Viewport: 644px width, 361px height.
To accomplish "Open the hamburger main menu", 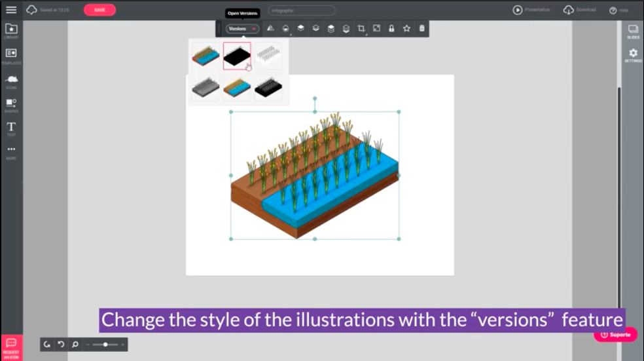I will pyautogui.click(x=11, y=10).
